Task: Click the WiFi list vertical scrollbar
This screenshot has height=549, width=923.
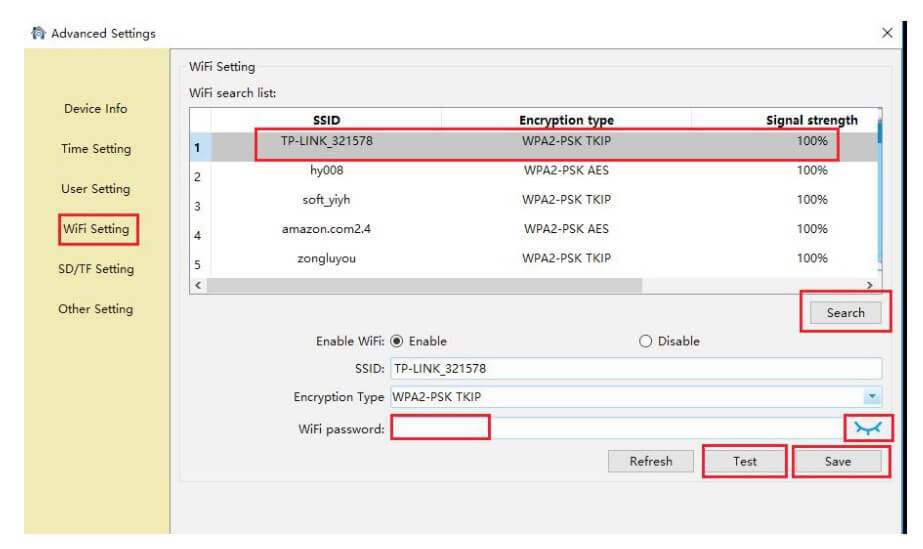Action: tap(879, 188)
